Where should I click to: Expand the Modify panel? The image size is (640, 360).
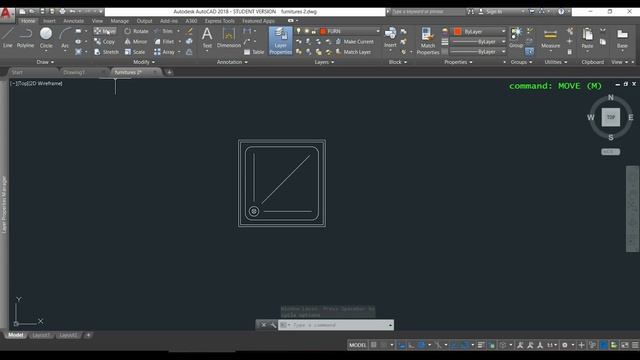[x=144, y=62]
